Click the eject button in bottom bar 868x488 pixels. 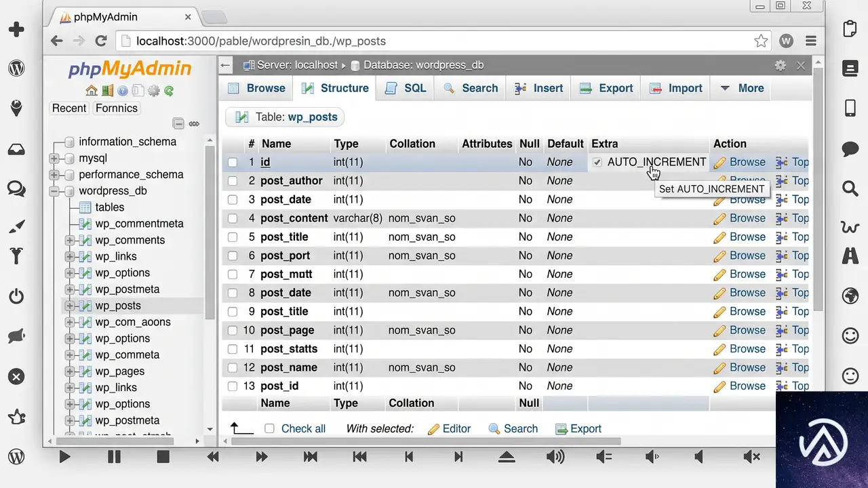point(507,457)
